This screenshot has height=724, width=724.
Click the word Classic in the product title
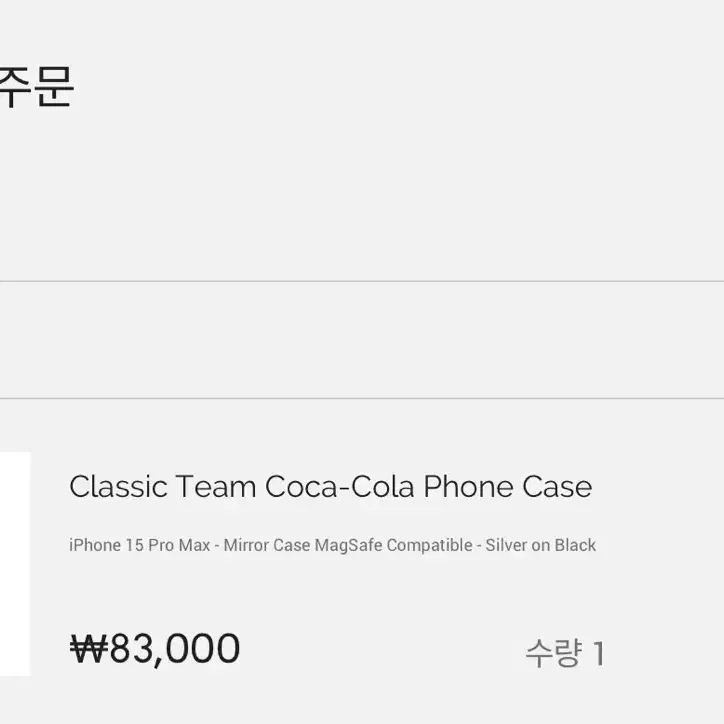pyautogui.click(x=118, y=487)
